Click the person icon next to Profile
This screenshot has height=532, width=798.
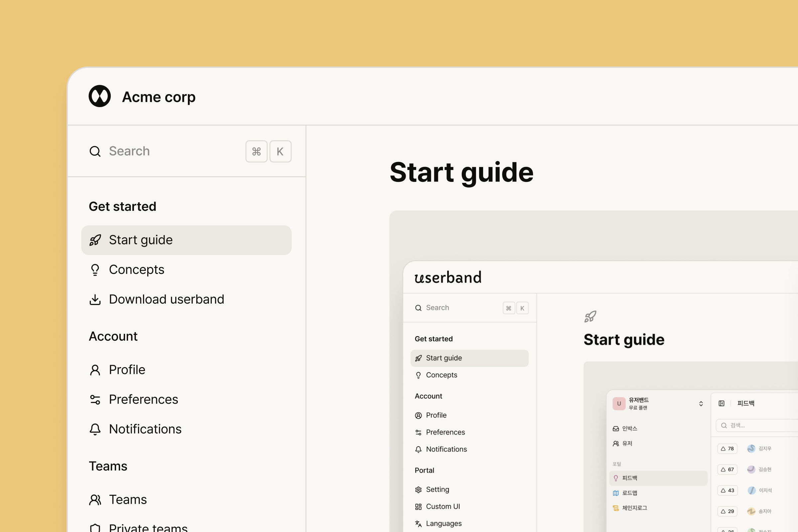pos(95,370)
